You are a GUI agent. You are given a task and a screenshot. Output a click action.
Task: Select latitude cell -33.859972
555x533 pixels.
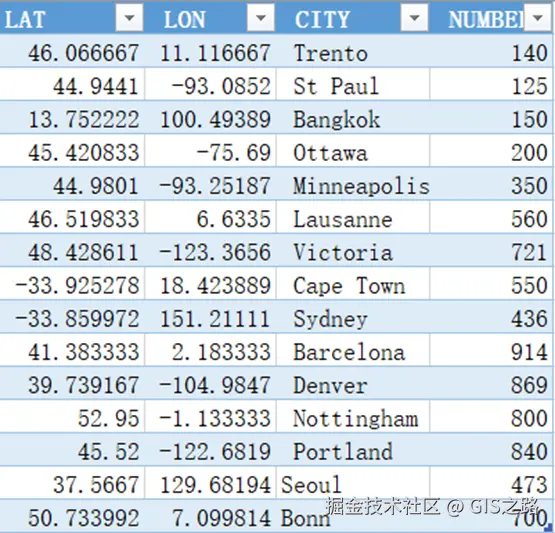tap(72, 316)
